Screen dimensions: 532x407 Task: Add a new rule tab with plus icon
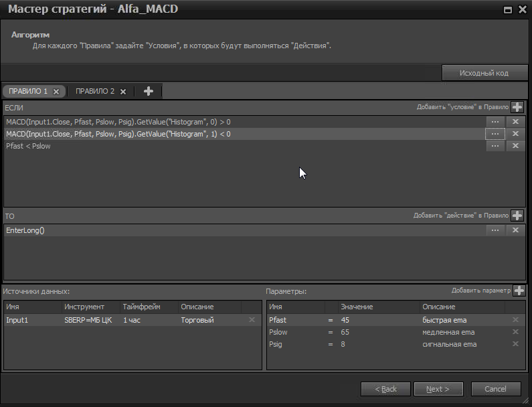(x=149, y=91)
